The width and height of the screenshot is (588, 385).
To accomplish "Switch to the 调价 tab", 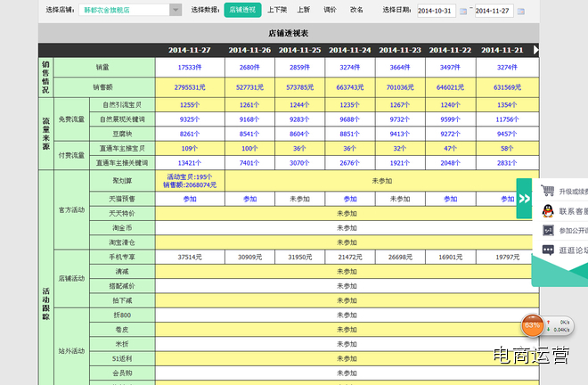I will (330, 10).
